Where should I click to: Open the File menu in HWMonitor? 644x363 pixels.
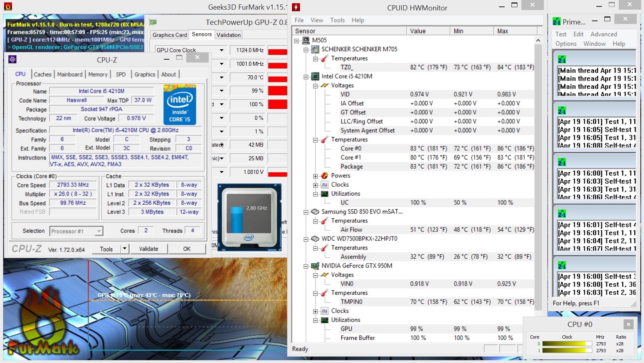(x=299, y=20)
